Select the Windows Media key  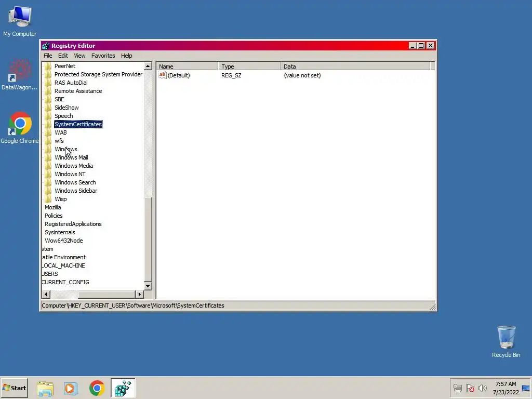click(x=74, y=166)
